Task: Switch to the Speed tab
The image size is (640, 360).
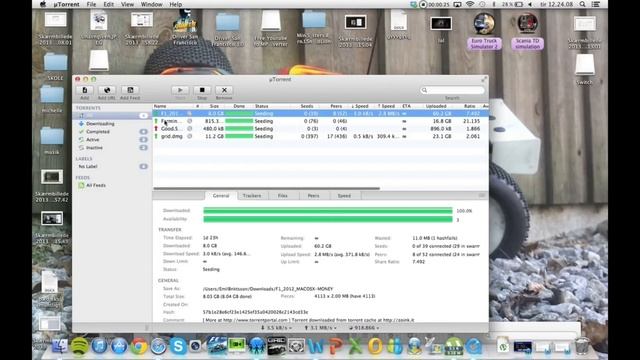Action: tap(344, 196)
